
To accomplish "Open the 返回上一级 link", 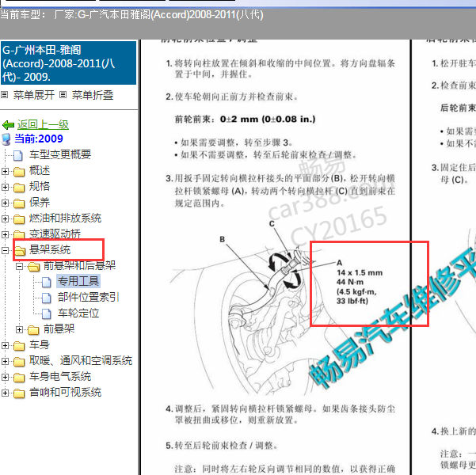I will (x=43, y=125).
